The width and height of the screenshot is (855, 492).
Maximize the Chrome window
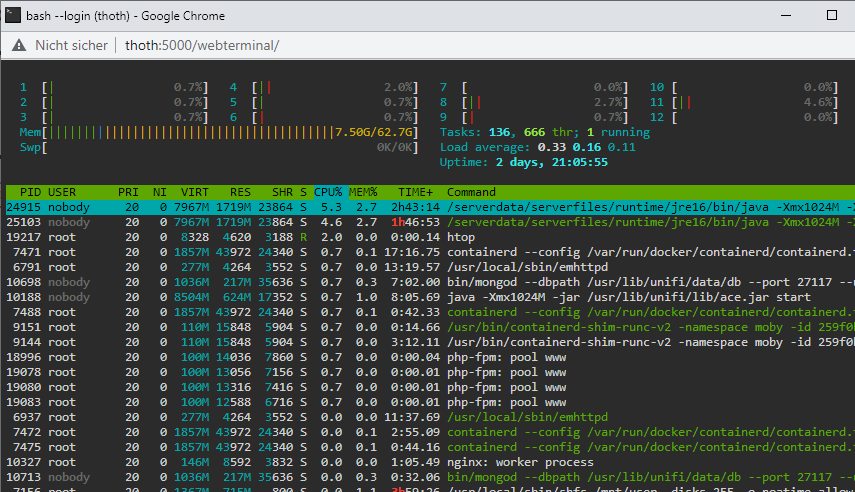click(x=832, y=15)
